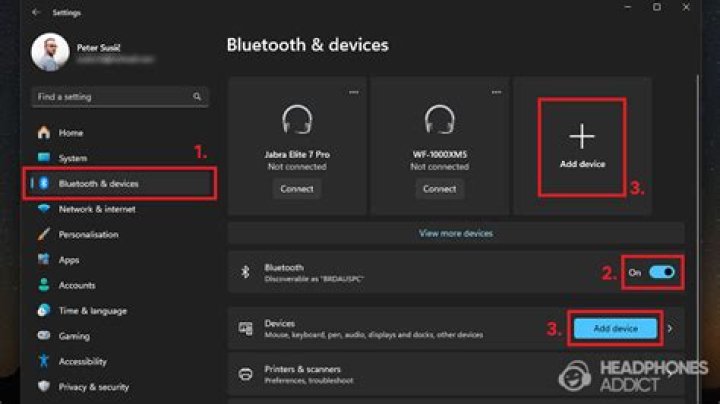Click View more devices link
The width and height of the screenshot is (720, 404).
coord(455,233)
